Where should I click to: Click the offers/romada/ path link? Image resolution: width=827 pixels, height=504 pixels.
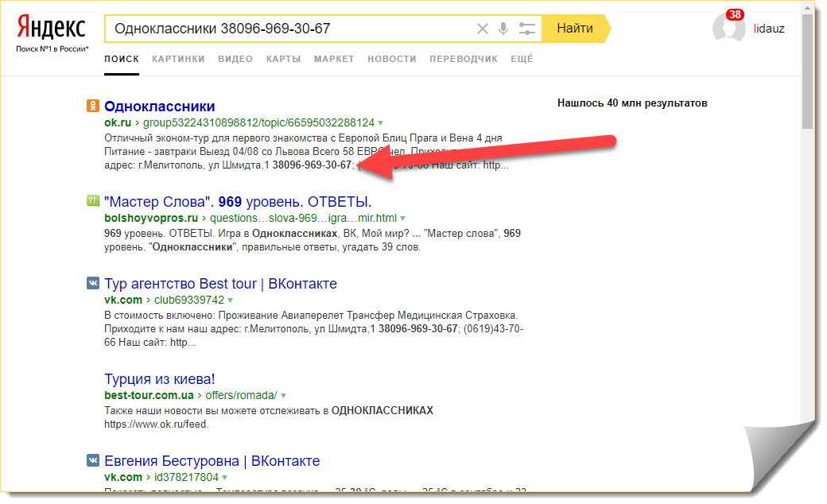(241, 395)
